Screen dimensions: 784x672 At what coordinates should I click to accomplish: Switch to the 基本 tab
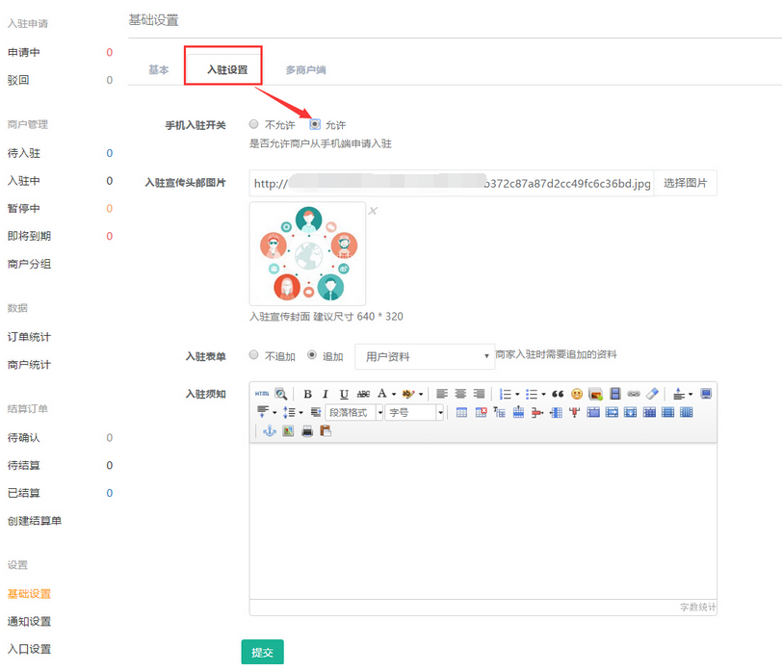point(158,70)
